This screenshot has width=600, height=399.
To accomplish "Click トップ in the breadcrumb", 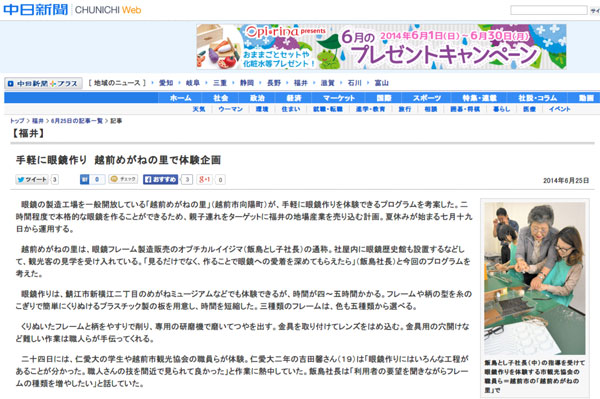I will 17,121.
